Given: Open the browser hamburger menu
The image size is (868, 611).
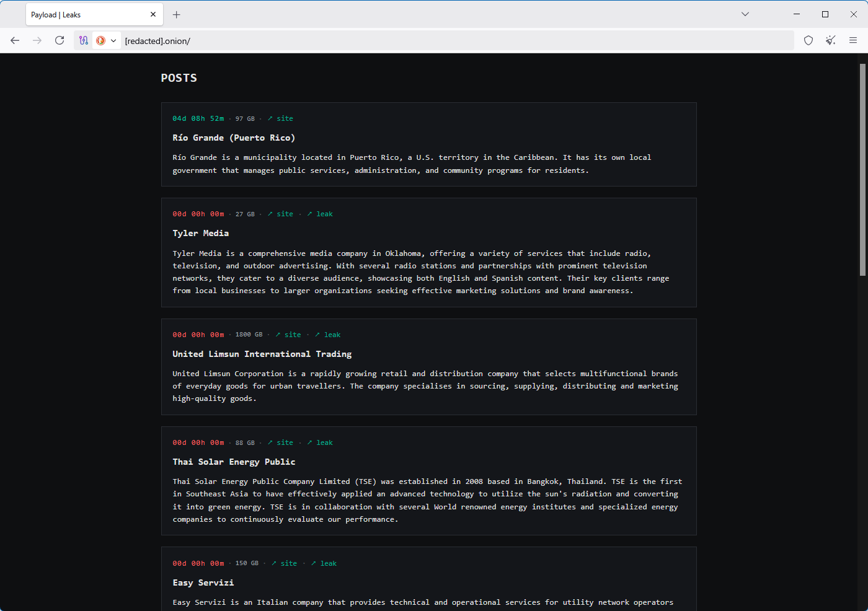Looking at the screenshot, I should pos(853,41).
